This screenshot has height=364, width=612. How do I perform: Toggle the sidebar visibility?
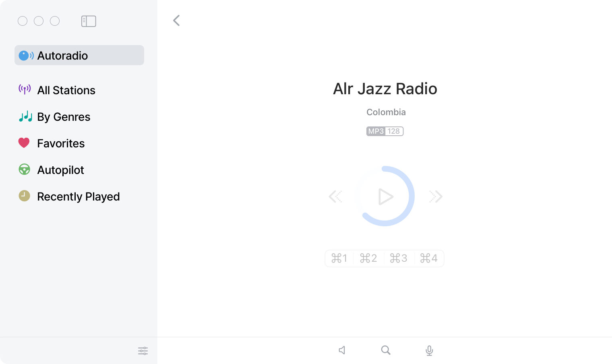pyautogui.click(x=89, y=21)
